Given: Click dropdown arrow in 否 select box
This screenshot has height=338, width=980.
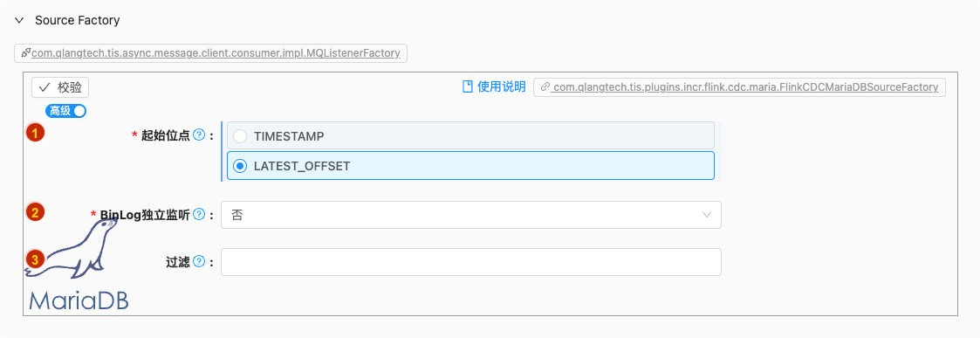Looking at the screenshot, I should [707, 215].
